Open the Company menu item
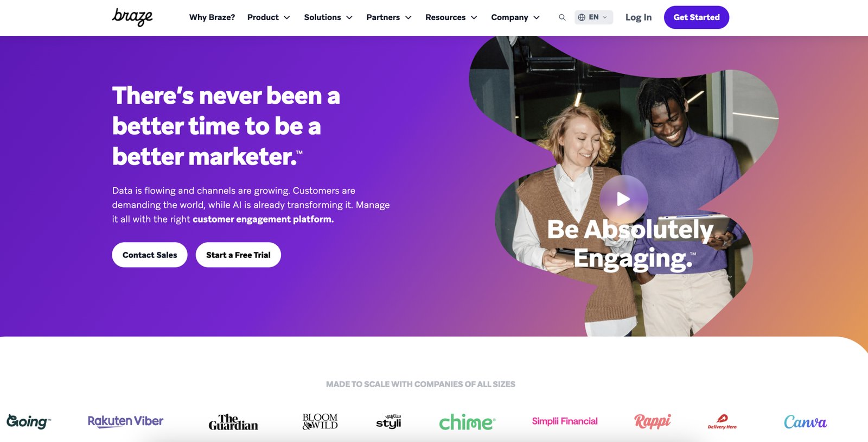868x442 pixels. 515,17
